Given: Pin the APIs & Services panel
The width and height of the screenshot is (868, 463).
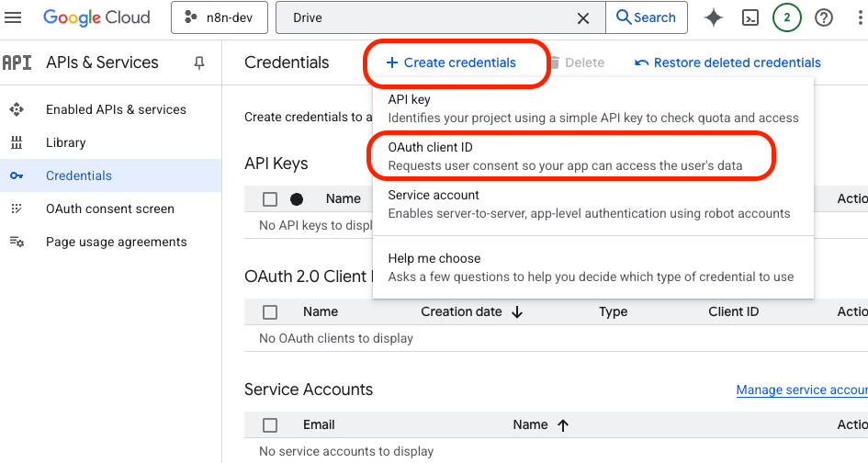Looking at the screenshot, I should click(199, 63).
